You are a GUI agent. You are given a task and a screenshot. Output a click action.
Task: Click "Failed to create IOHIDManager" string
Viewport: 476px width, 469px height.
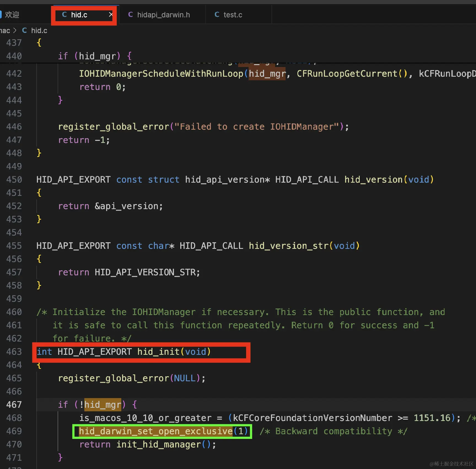257,127
